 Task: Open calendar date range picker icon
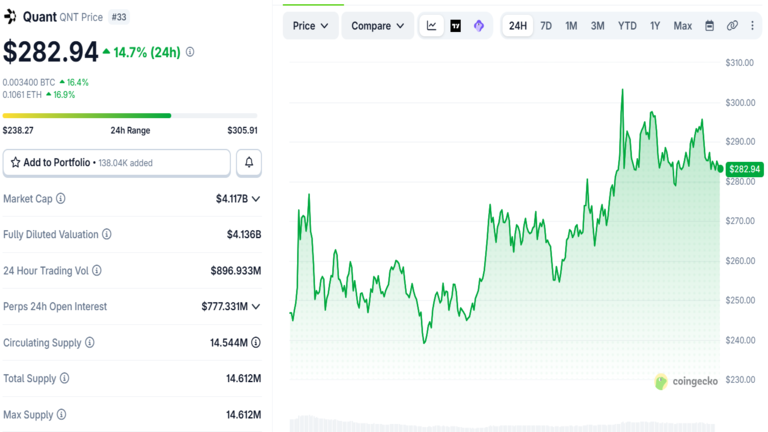[709, 25]
